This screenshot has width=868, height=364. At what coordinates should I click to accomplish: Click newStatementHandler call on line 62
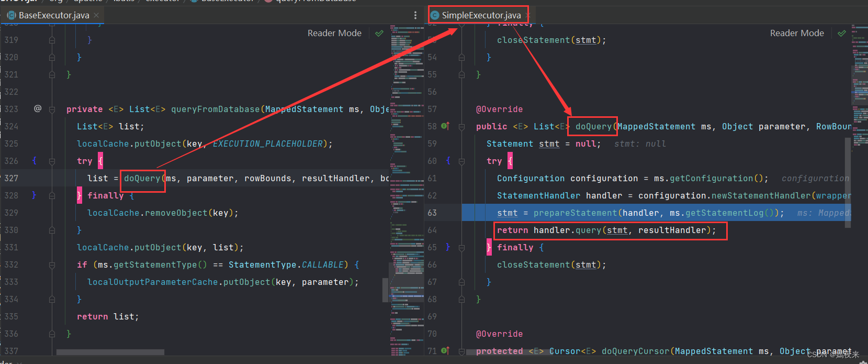pyautogui.click(x=761, y=195)
